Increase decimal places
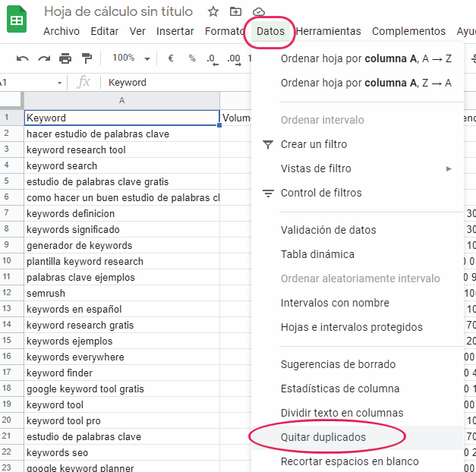This screenshot has height=472, width=476. (x=234, y=59)
